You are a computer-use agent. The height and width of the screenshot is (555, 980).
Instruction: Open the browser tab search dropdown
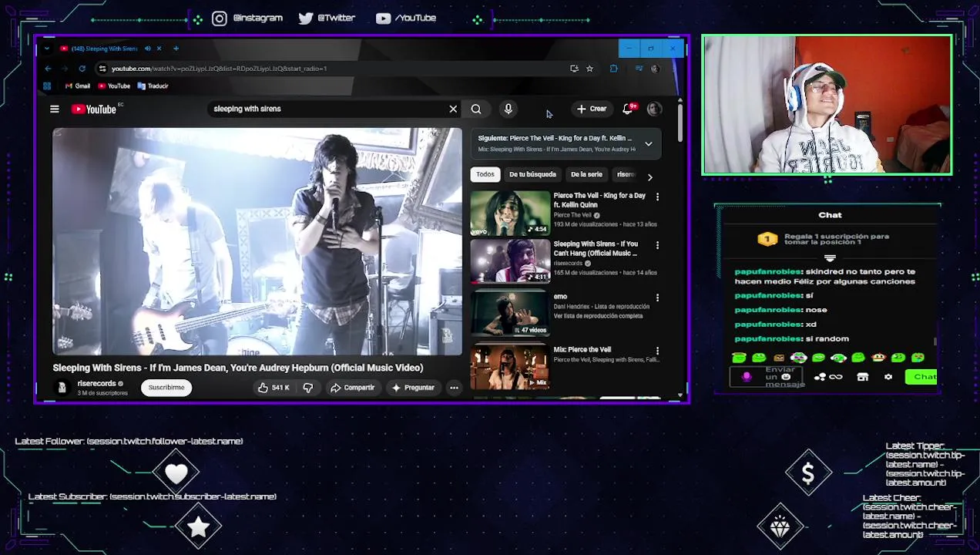(x=46, y=49)
